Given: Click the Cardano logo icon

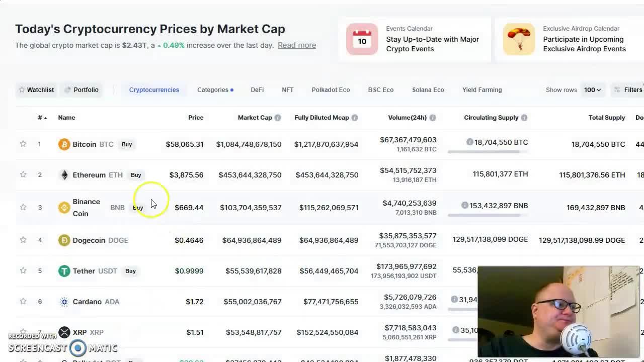Looking at the screenshot, I should tap(64, 302).
